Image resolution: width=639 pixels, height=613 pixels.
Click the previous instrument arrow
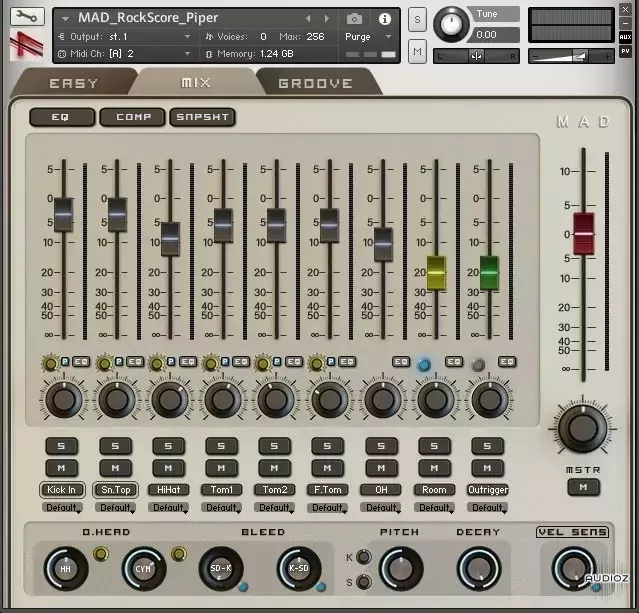pyautogui.click(x=308, y=18)
